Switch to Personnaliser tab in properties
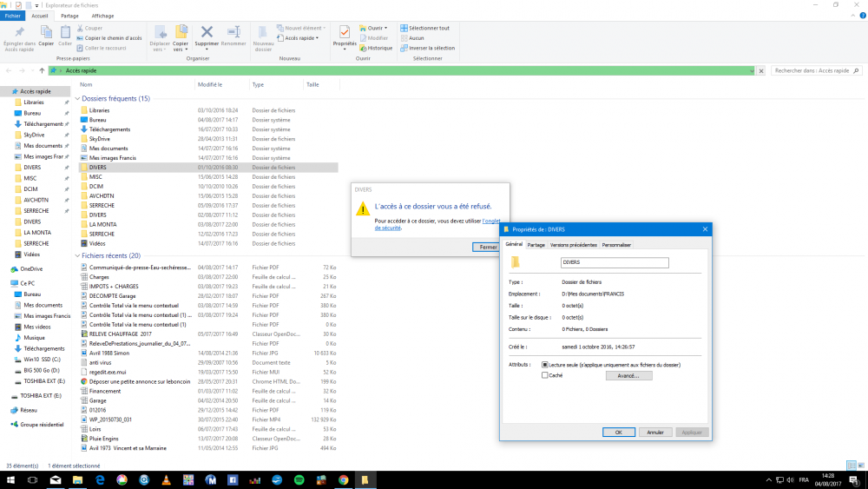The width and height of the screenshot is (868, 489). (x=616, y=245)
